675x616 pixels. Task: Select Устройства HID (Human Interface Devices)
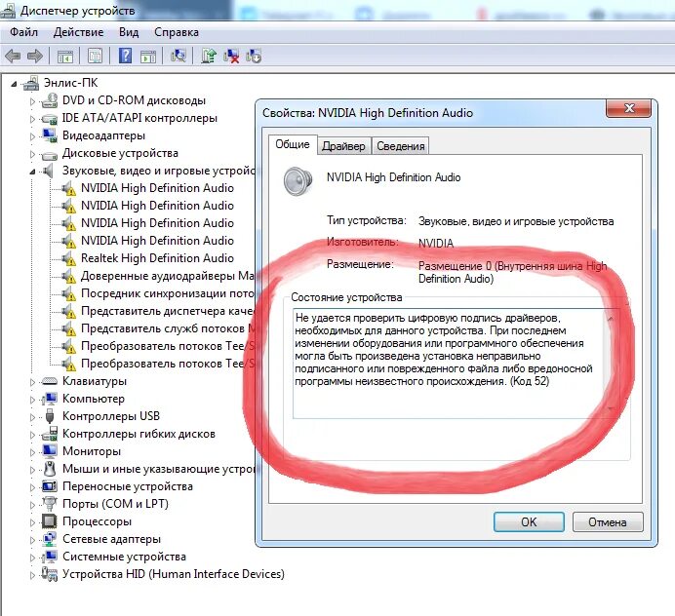(174, 574)
